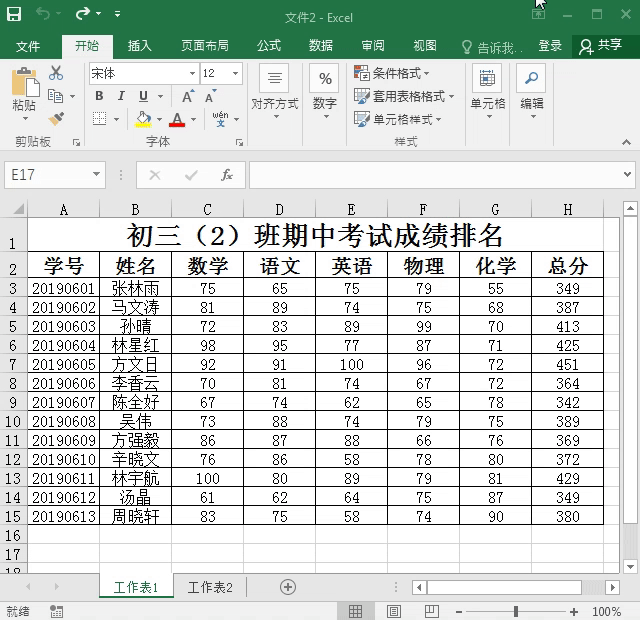Select column header H

(x=567, y=210)
